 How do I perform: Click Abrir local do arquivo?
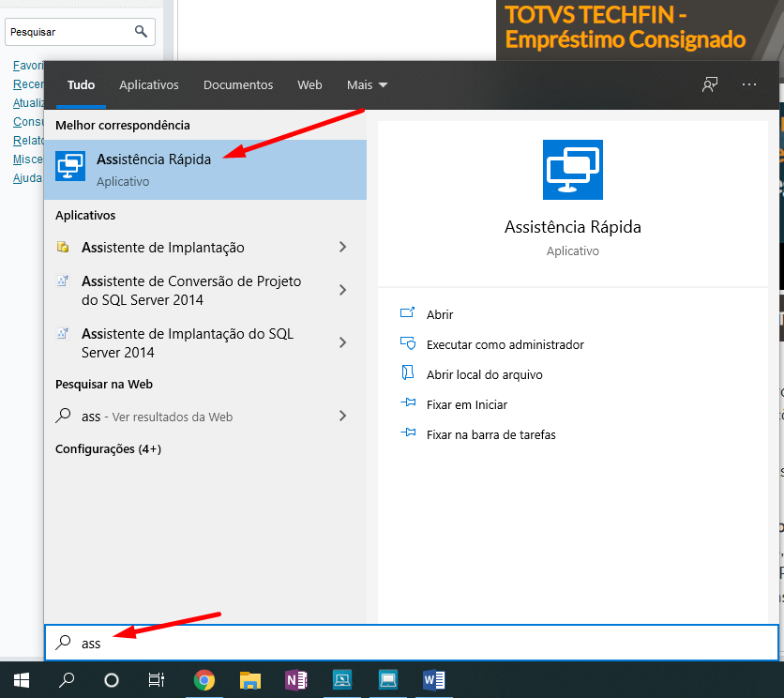coord(484,374)
